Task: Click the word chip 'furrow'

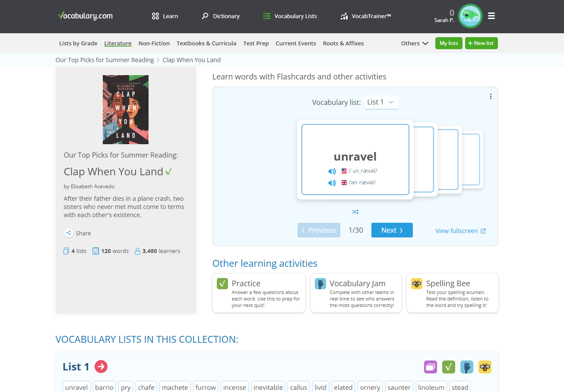Action: pos(206,387)
